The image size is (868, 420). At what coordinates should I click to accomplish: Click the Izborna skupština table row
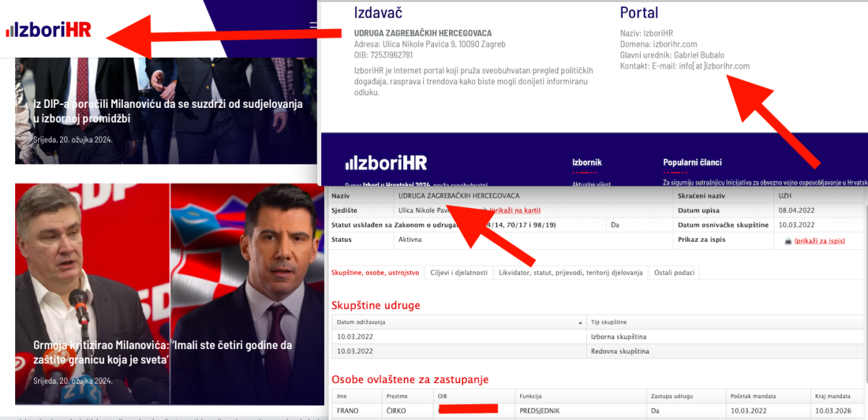(596, 337)
